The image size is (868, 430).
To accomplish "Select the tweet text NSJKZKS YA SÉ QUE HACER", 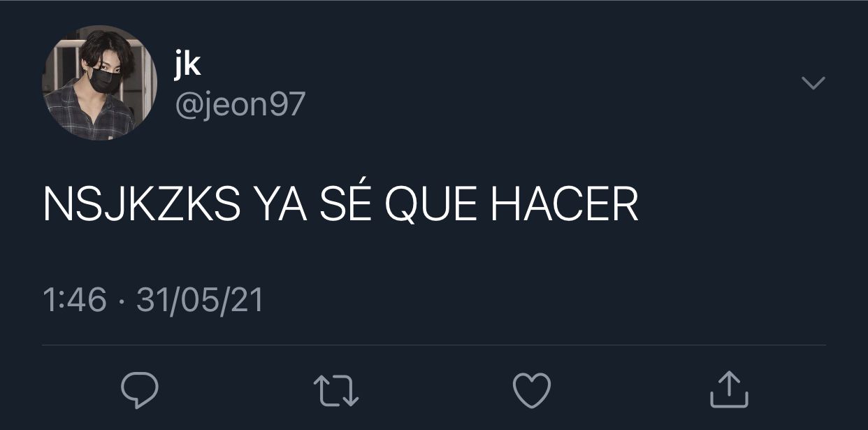I will click(x=340, y=206).
